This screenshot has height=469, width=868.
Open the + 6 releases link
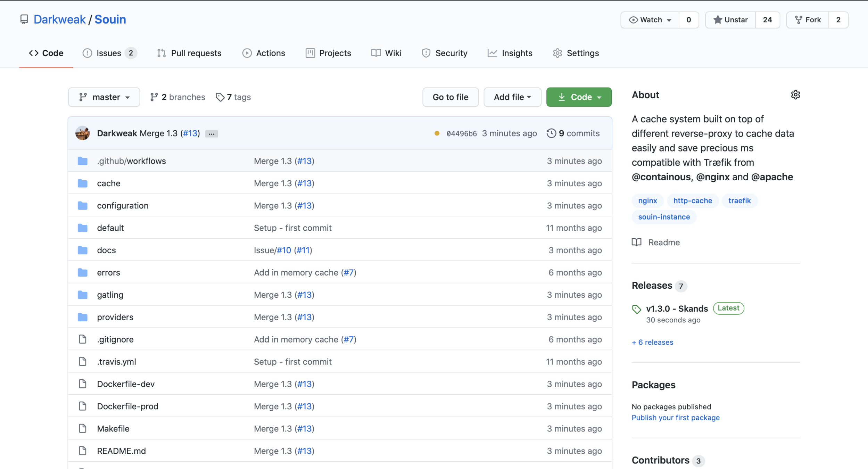(652, 342)
